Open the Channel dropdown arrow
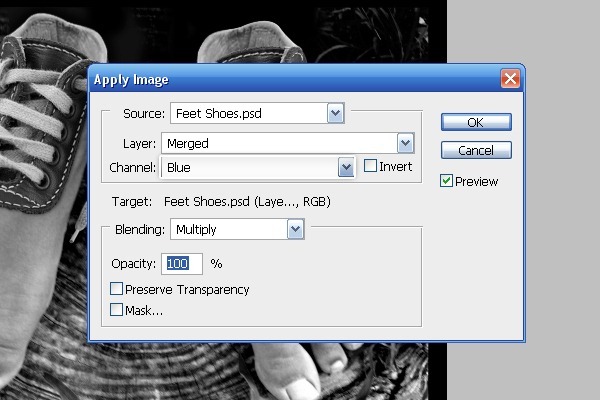Image resolution: width=600 pixels, height=400 pixels. (x=346, y=167)
